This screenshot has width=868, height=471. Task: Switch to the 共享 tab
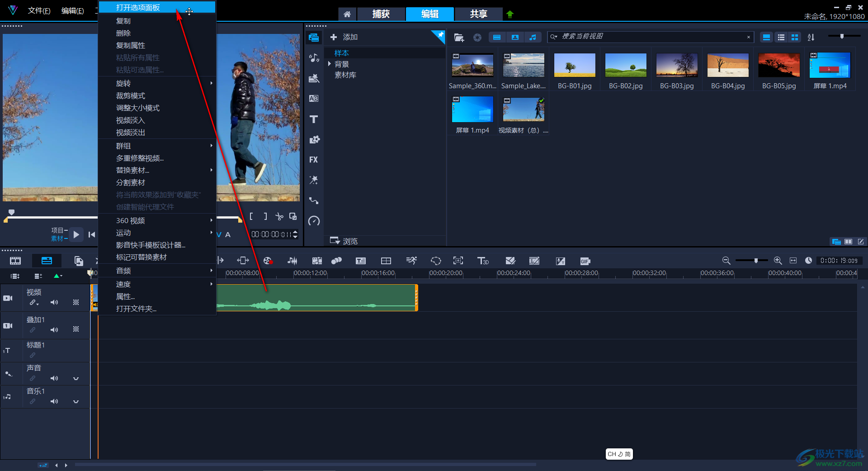click(x=478, y=14)
